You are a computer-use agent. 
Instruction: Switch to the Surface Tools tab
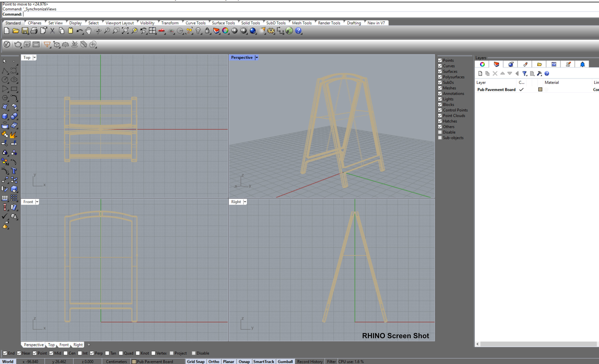click(x=223, y=23)
